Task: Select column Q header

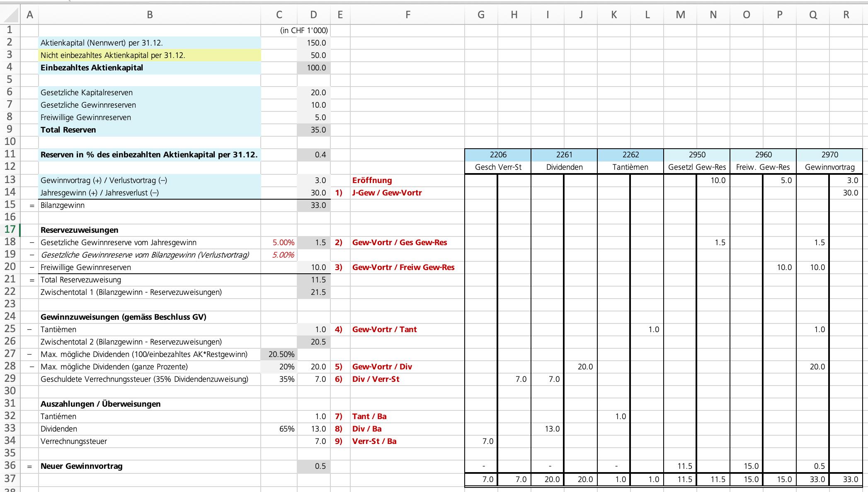Action: tap(812, 15)
